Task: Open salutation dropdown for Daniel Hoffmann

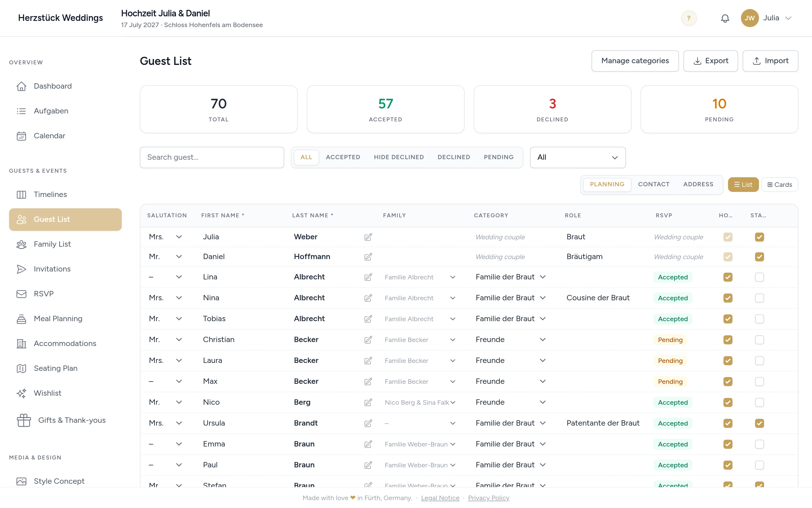Action: coord(179,257)
